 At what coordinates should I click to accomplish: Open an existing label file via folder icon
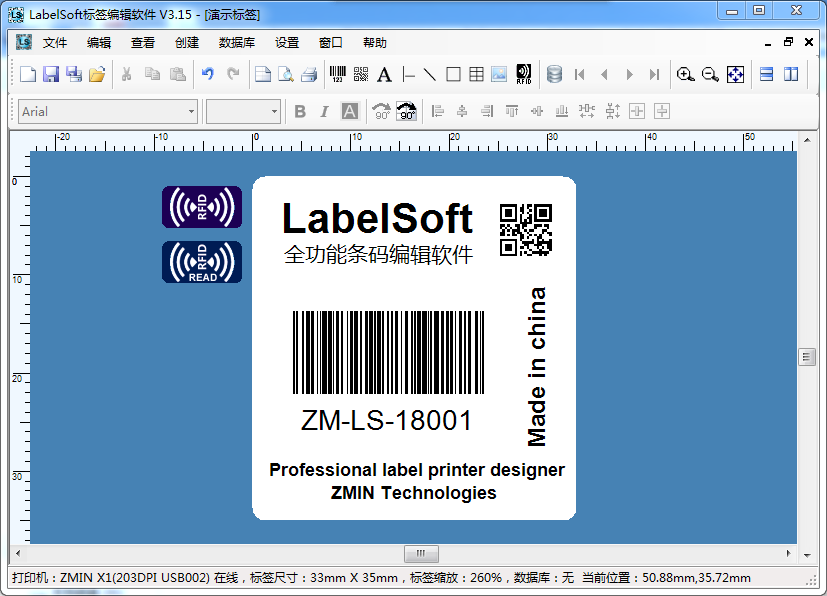point(97,74)
